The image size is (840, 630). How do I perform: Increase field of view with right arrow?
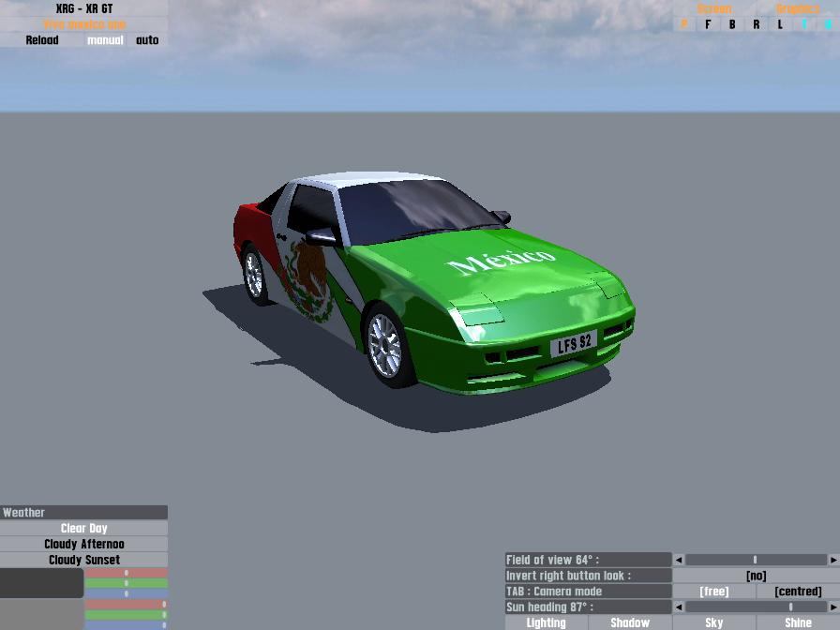tap(833, 560)
